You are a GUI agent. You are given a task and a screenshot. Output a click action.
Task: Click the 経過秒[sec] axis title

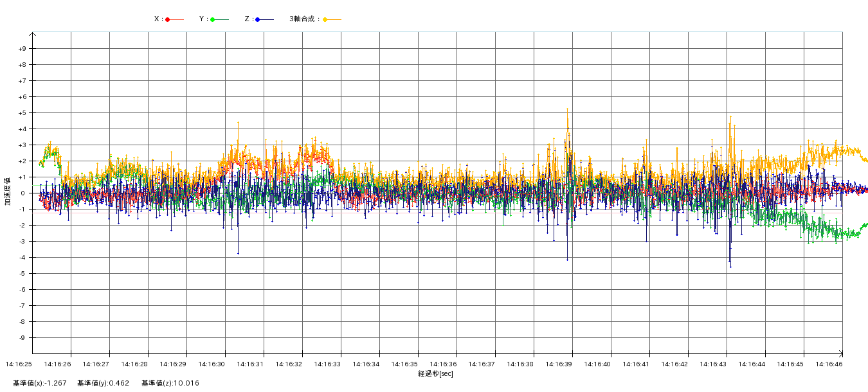(435, 373)
